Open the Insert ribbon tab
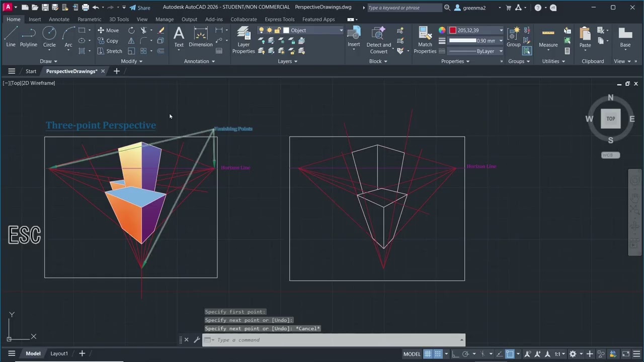Screen dimensions: 644x362 click(35, 19)
